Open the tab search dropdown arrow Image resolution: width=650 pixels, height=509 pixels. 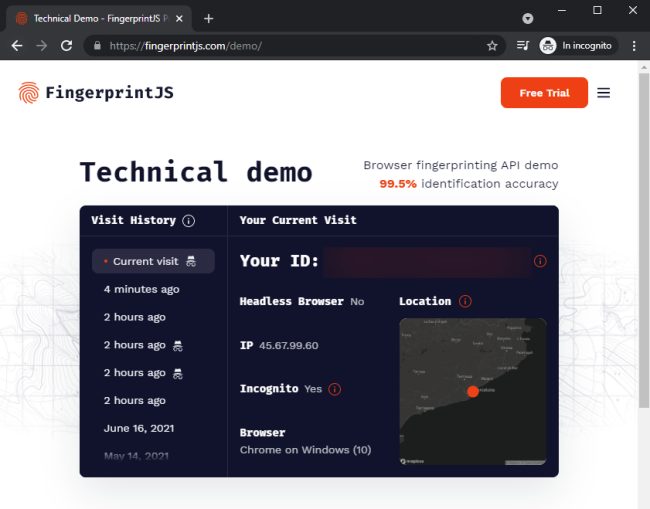[528, 19]
